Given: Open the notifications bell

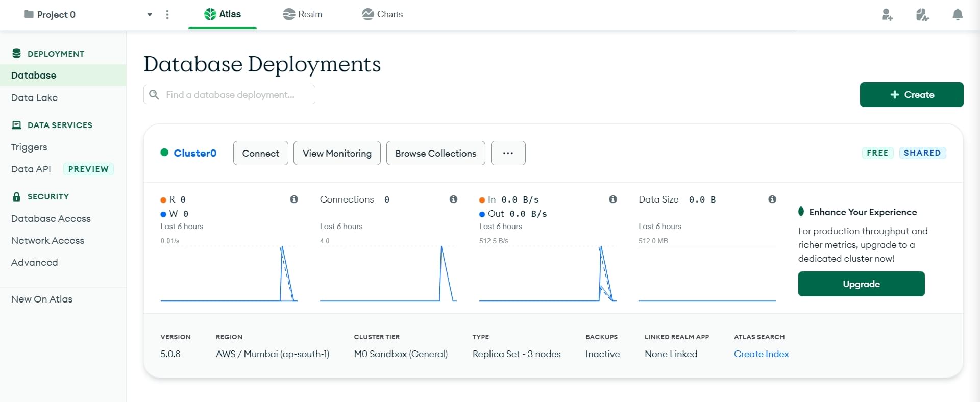Looking at the screenshot, I should pos(958,15).
